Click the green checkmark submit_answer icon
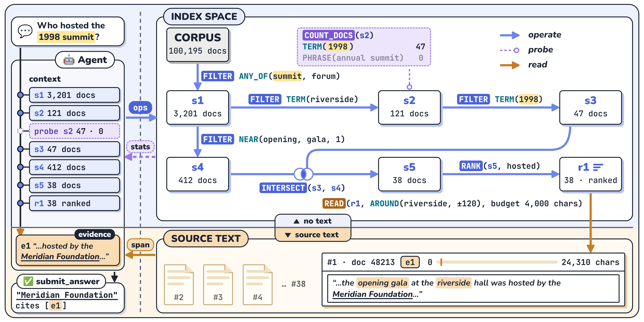 coord(28,281)
